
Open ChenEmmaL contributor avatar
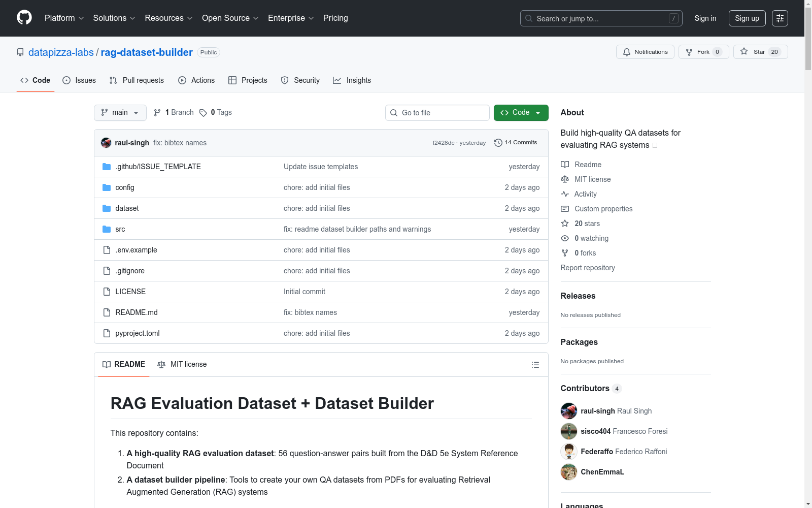click(x=569, y=472)
